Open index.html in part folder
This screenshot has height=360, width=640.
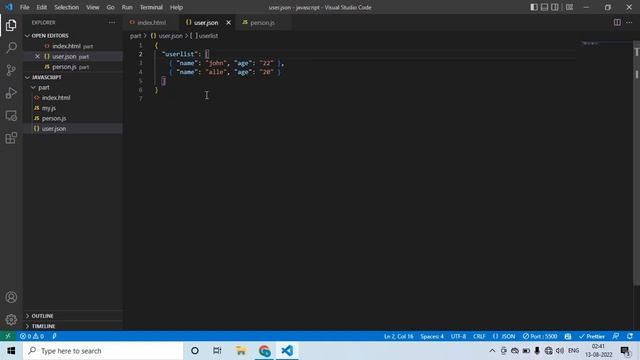pos(56,98)
